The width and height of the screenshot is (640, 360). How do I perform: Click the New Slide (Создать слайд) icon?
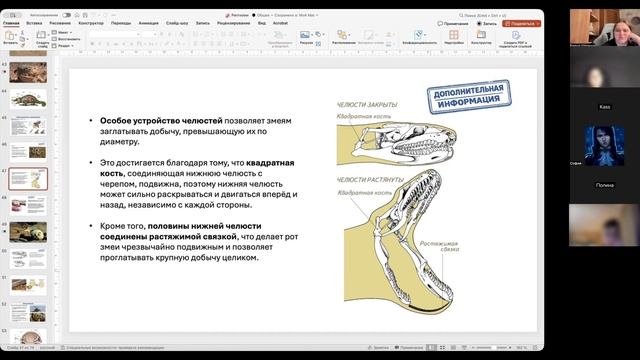point(41,35)
